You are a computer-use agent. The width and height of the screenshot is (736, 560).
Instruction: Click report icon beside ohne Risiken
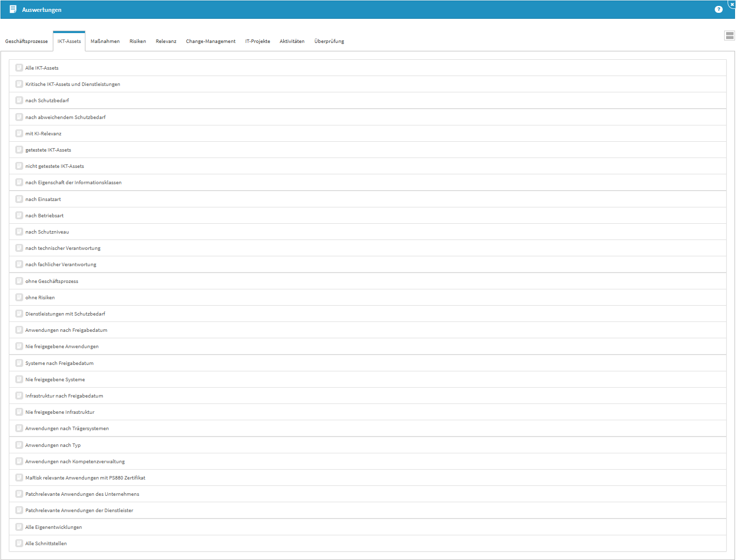(19, 297)
